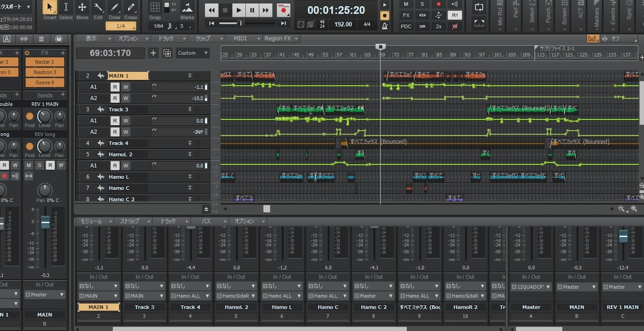Toggle the 2x upsampling button
The height and width of the screenshot is (331, 644).
click(439, 26)
